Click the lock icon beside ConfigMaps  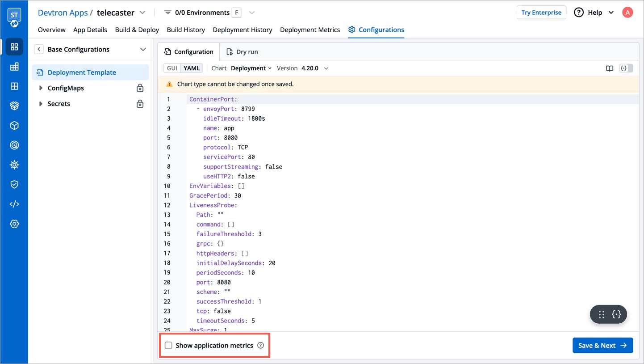click(x=140, y=88)
